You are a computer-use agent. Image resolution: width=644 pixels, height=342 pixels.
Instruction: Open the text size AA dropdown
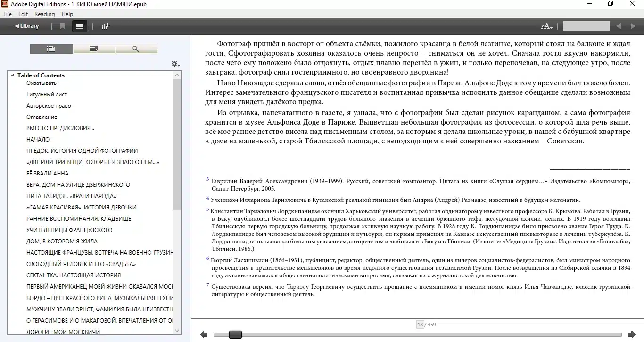(x=547, y=26)
